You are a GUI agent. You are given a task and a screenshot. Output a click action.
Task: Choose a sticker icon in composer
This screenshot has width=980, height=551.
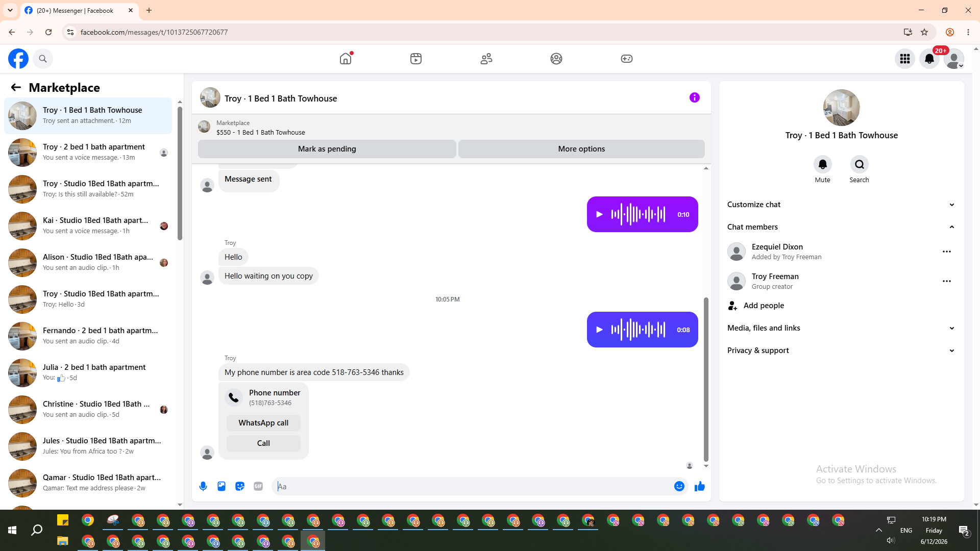tap(240, 486)
